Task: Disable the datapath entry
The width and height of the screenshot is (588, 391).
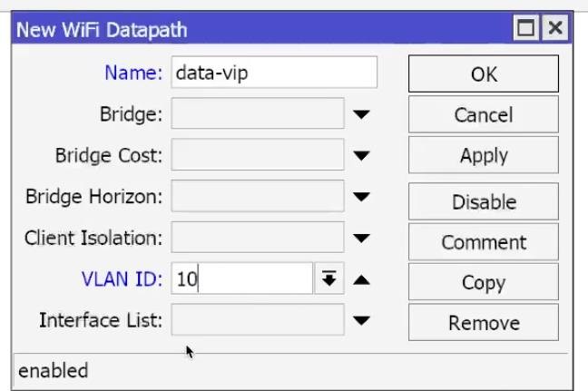Action: [484, 201]
